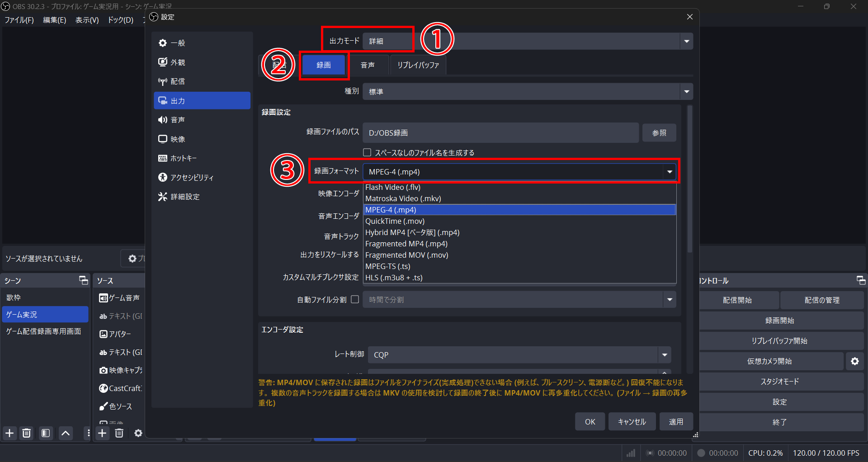Screen dimensions: 868x462
Task: Open the アクセシビリティ settings category
Action: pyautogui.click(x=202, y=178)
